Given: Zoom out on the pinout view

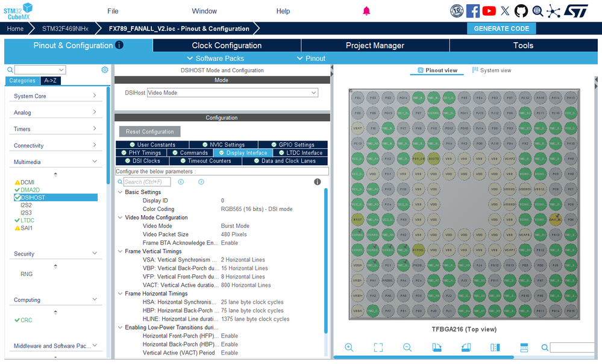Looking at the screenshot, I should click(407, 347).
